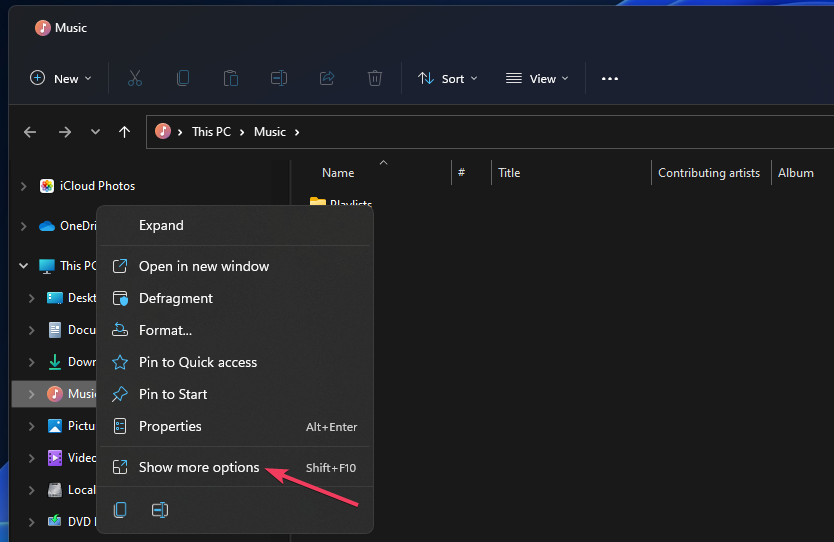Click chevron after Music in breadcrumb
Viewport: 834px width, 542px height.
297,132
